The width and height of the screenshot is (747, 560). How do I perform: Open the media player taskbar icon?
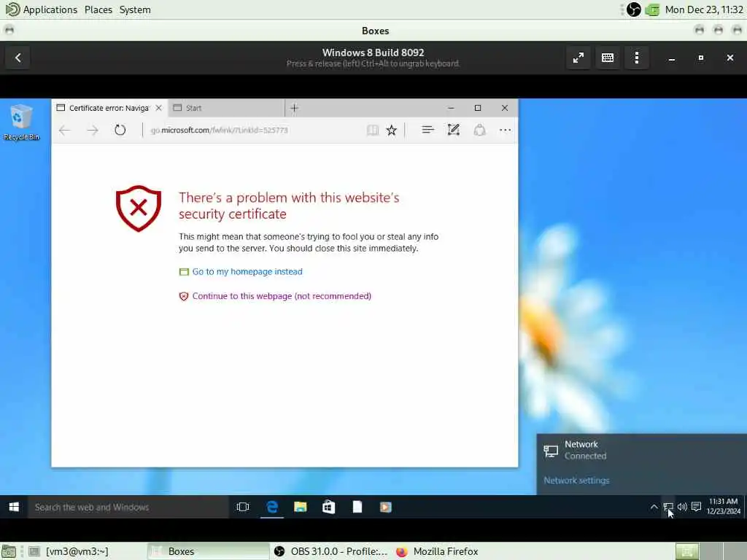click(386, 507)
